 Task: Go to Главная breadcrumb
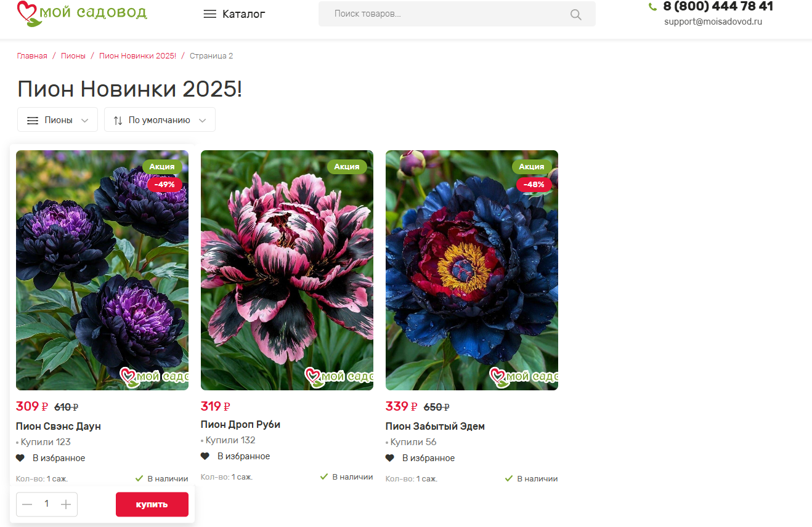(x=32, y=56)
